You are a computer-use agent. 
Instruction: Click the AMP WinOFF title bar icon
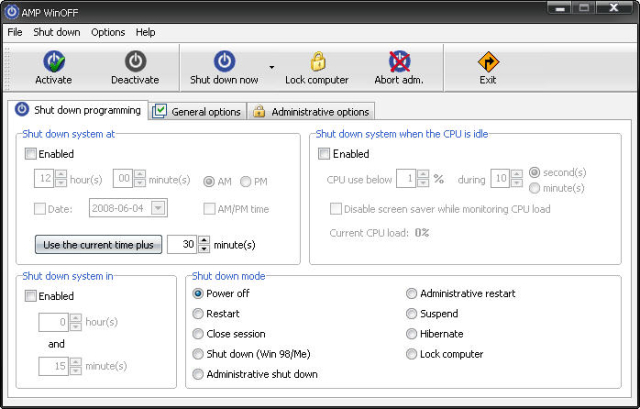(11, 12)
